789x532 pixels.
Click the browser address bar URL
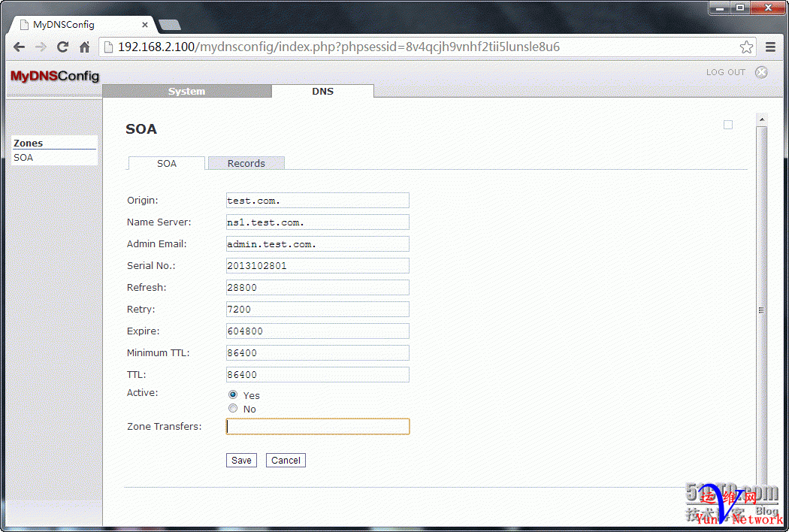(338, 47)
